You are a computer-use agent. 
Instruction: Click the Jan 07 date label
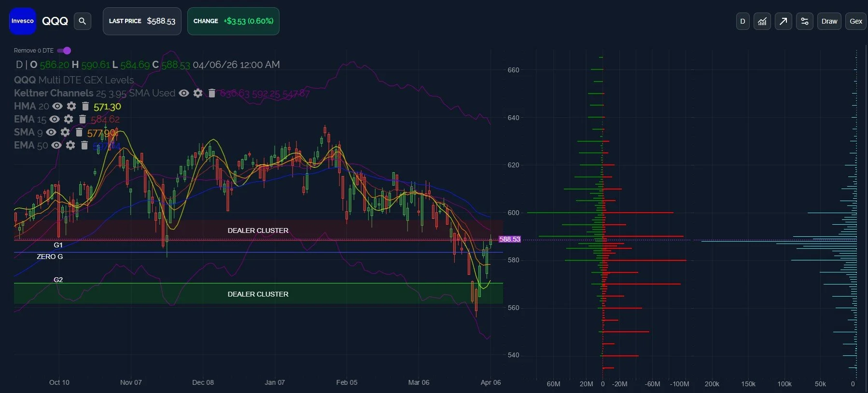pyautogui.click(x=275, y=382)
